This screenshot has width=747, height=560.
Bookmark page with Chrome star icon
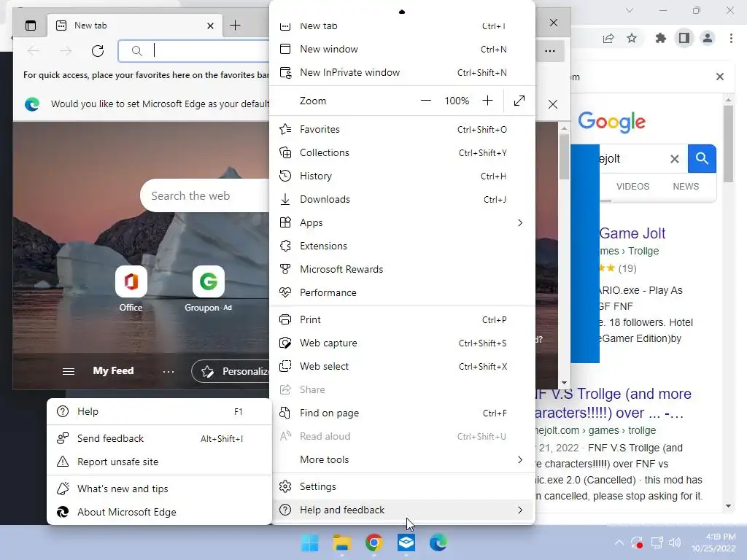click(x=632, y=38)
